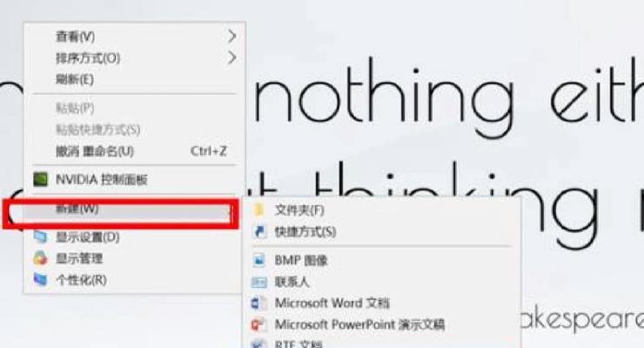Click the display settings monitor icon

pos(40,237)
